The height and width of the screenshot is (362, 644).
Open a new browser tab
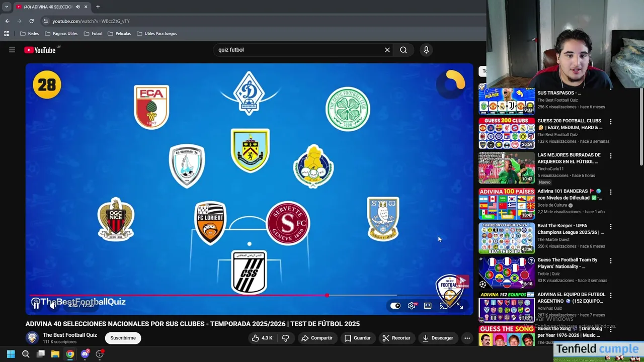click(x=98, y=7)
